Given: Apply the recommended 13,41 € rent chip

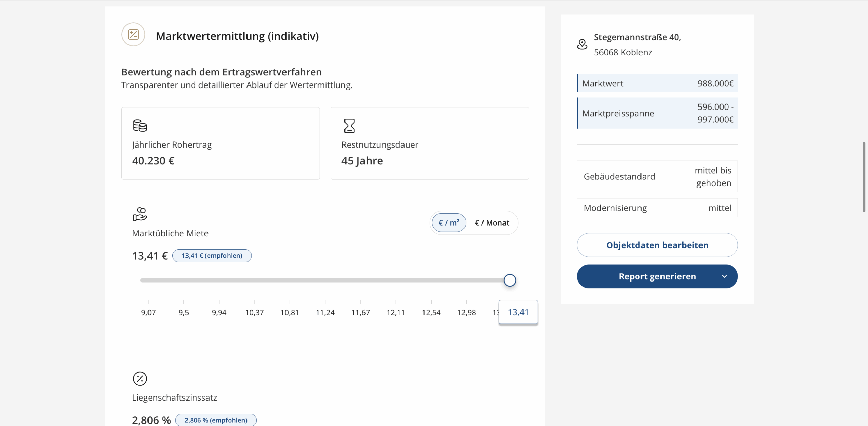Looking at the screenshot, I should [212, 255].
